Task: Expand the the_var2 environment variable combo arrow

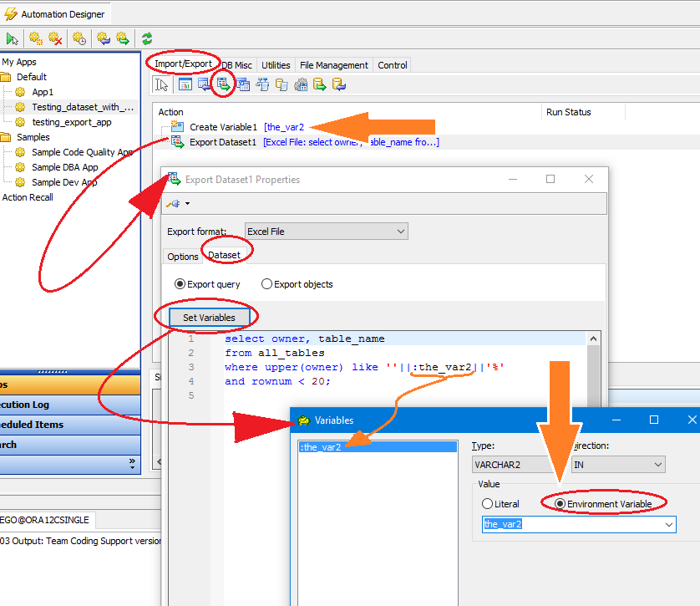Action: [x=668, y=524]
